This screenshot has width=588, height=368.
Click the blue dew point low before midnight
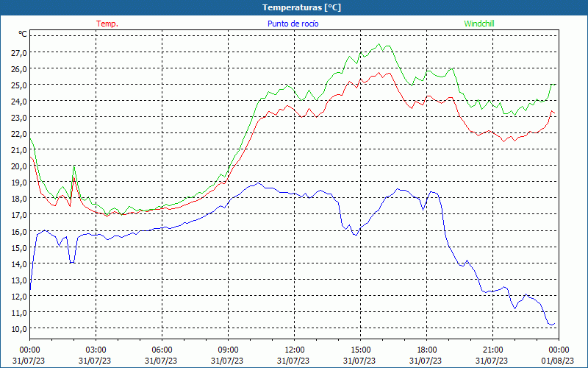pyautogui.click(x=551, y=325)
